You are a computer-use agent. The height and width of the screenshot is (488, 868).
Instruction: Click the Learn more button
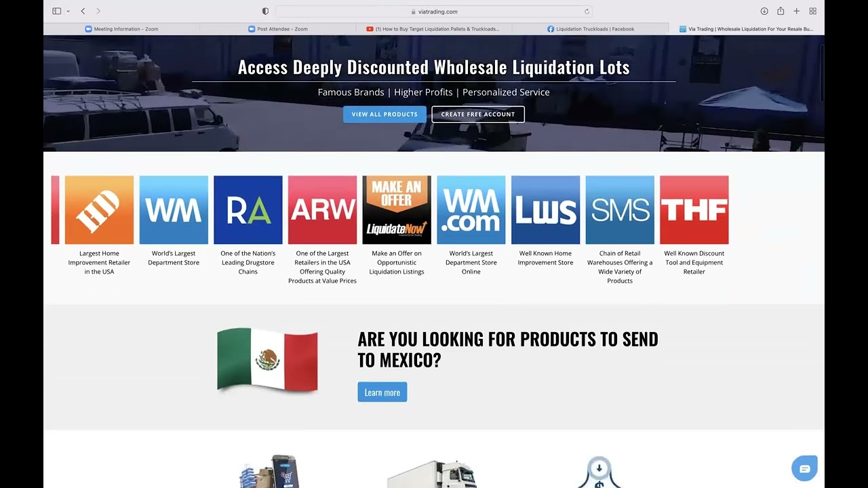pos(382,392)
